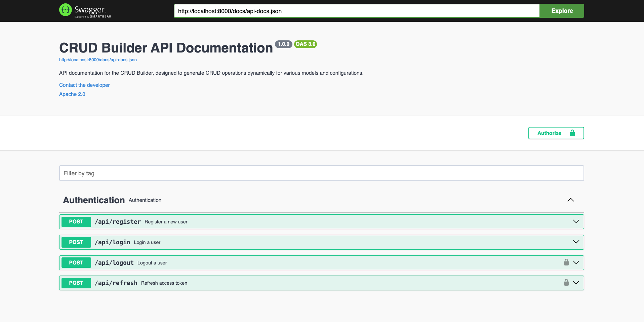Click the 1.0.0 version badge

coord(284,44)
